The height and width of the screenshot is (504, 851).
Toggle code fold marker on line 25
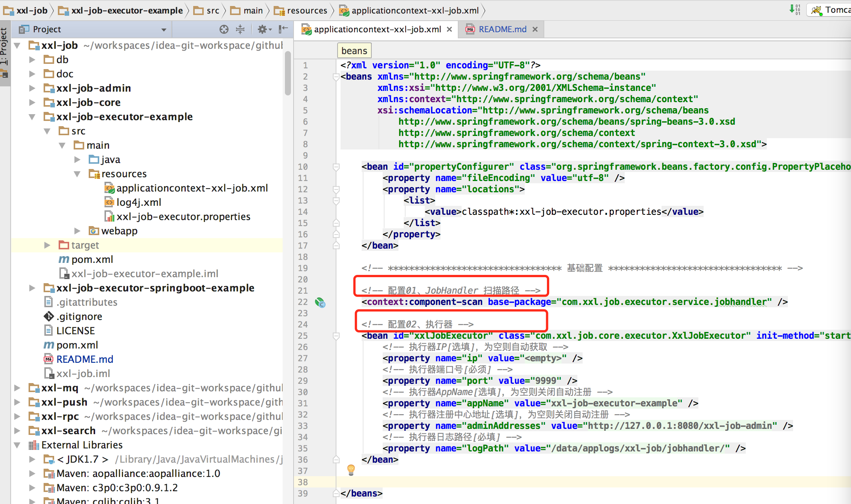[336, 336]
